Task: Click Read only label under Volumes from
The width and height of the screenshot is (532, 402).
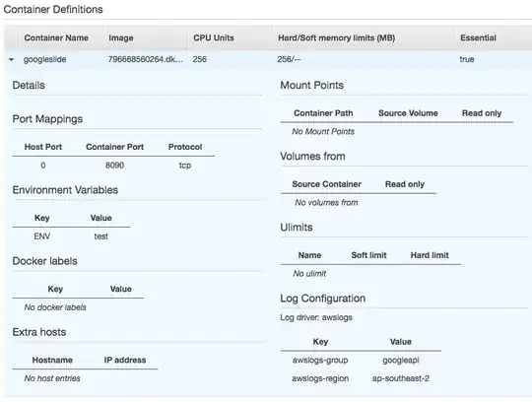Action: (405, 184)
